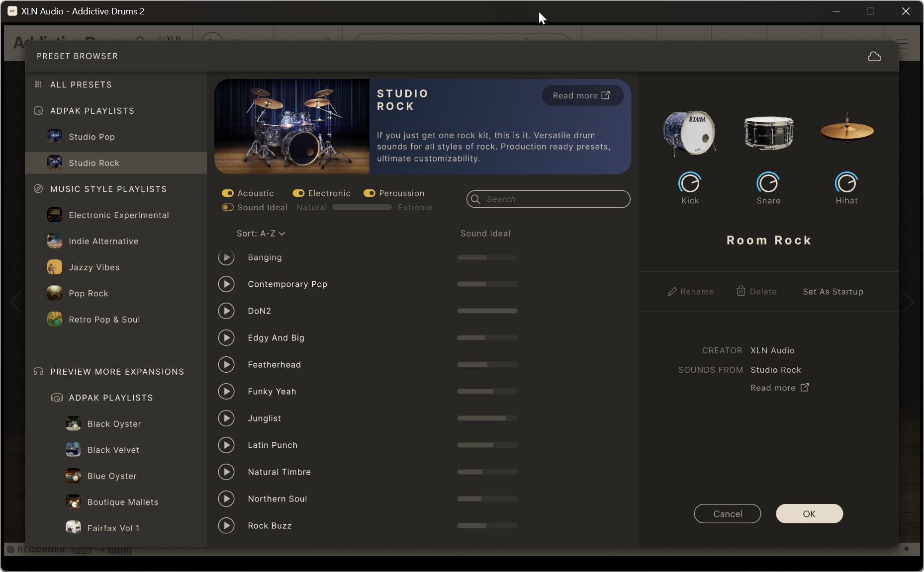Preview the Junglist preset

click(x=226, y=418)
